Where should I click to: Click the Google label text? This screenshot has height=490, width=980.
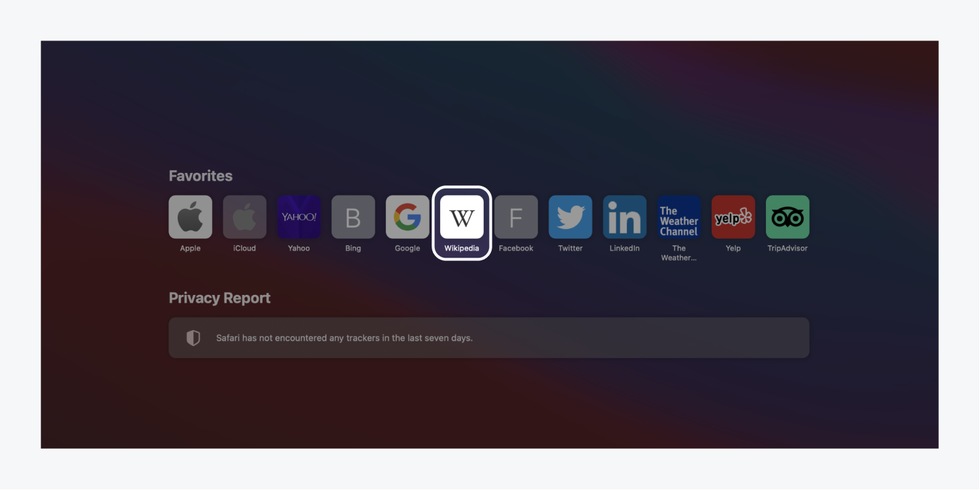pos(407,249)
